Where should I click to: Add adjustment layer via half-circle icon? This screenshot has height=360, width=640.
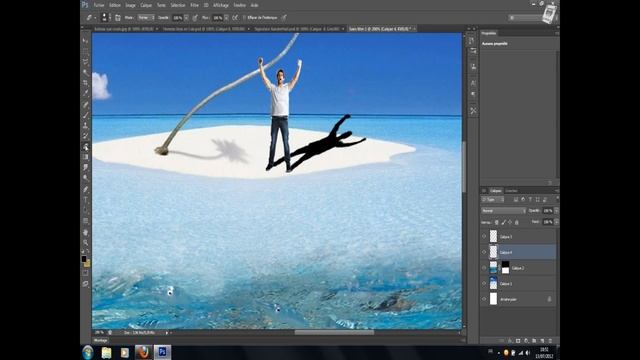[526, 340]
